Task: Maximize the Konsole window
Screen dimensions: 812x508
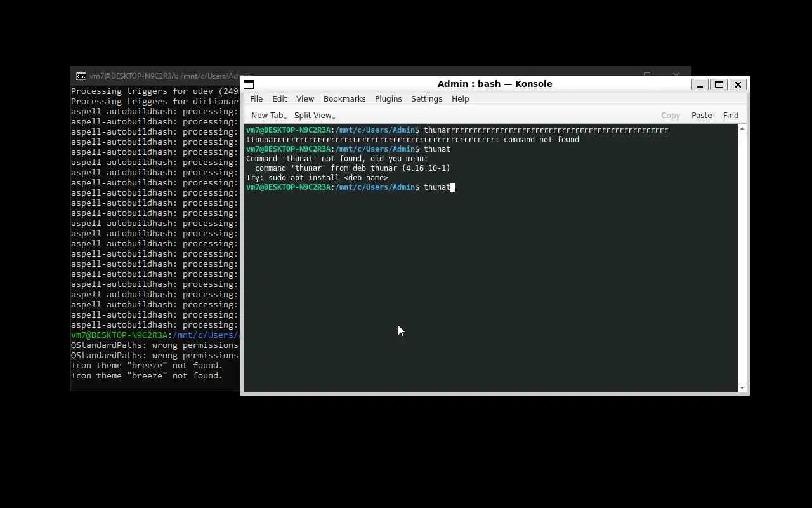Action: pos(719,84)
